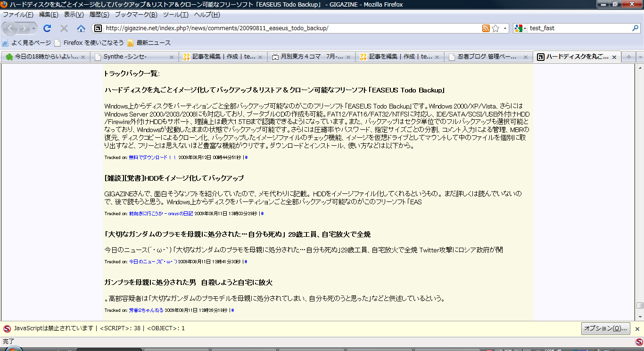Click the scrollbar up arrow
The width and height of the screenshot is (644, 351).
pyautogui.click(x=640, y=68)
